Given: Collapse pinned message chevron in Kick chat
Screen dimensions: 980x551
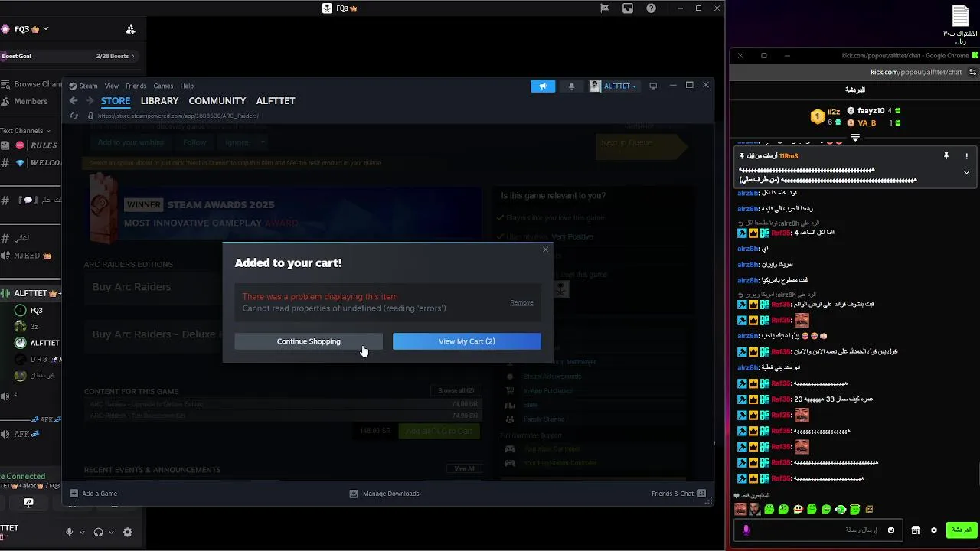Looking at the screenshot, I should pos(966,173).
